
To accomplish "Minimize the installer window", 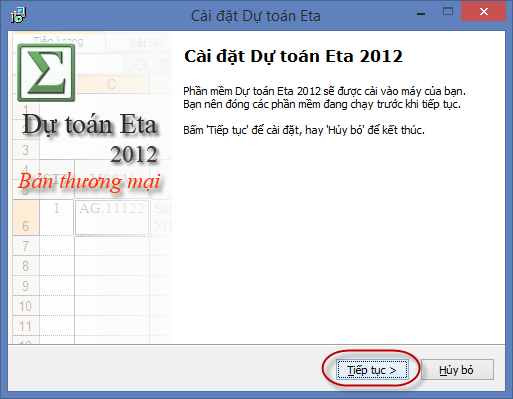I will click(x=421, y=14).
